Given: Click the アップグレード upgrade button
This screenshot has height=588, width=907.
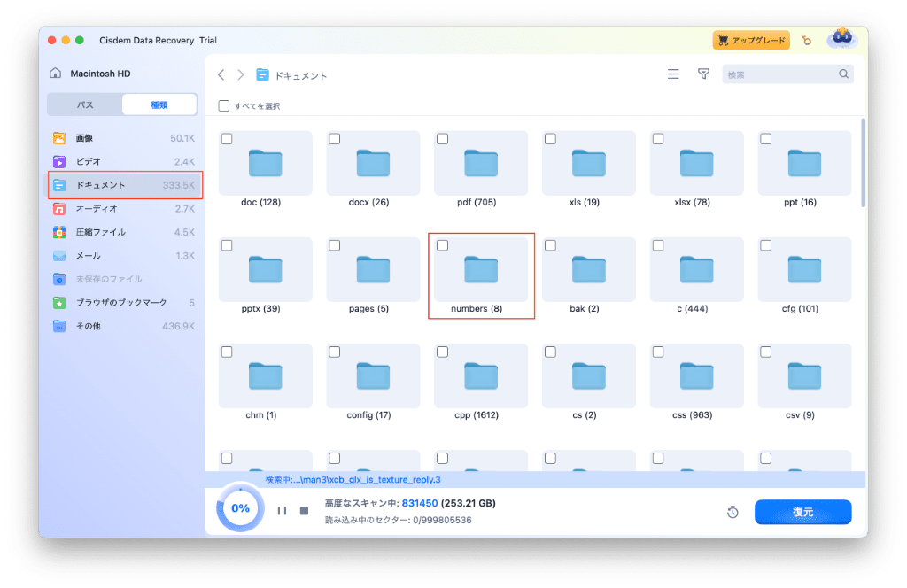Looking at the screenshot, I should (x=751, y=41).
